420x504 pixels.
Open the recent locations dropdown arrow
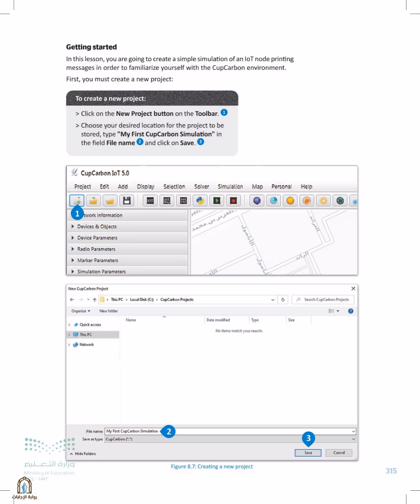(88, 299)
